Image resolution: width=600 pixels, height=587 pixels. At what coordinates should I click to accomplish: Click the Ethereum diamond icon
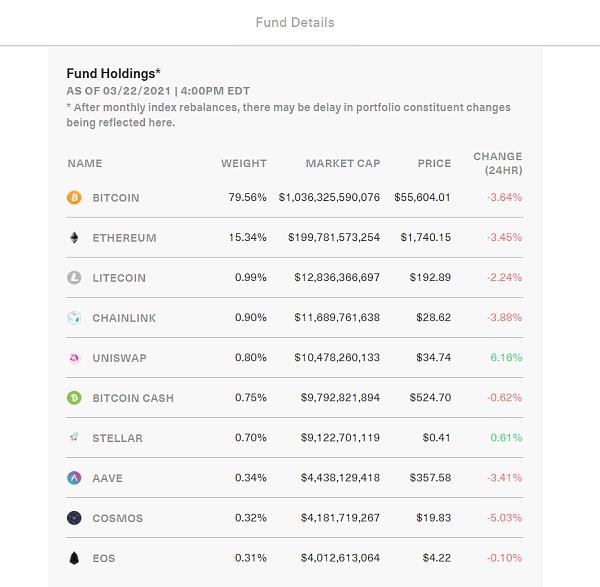74,238
